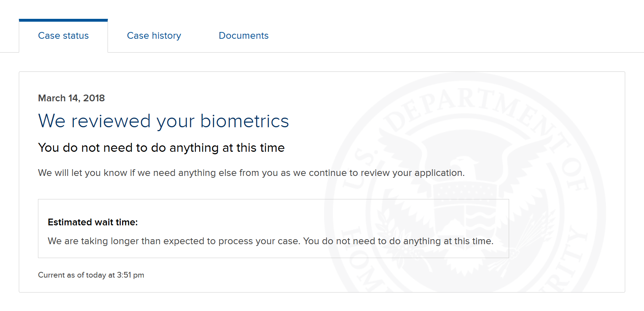This screenshot has height=311, width=644.
Task: Click the '3:51 pm' time text
Action: (x=130, y=275)
